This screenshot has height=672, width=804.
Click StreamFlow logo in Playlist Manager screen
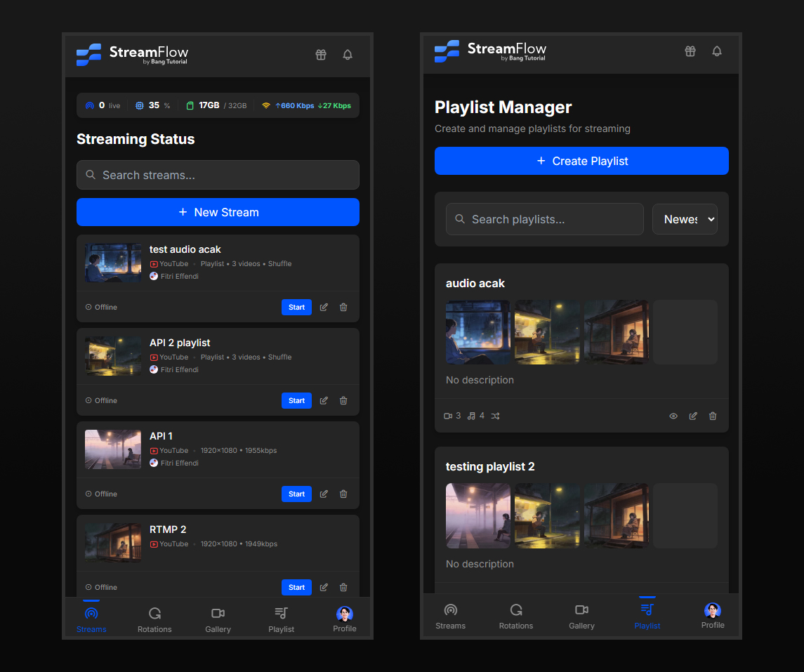click(x=490, y=51)
